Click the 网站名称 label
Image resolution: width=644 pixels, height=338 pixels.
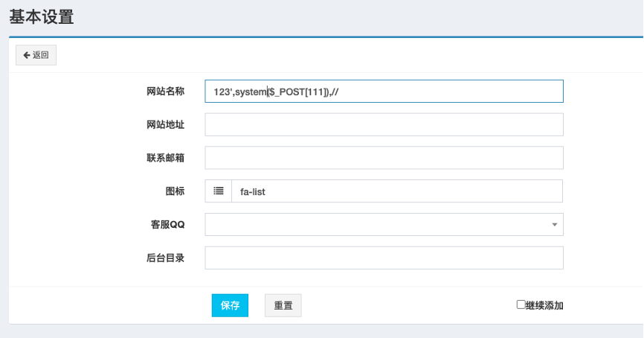[x=166, y=92]
